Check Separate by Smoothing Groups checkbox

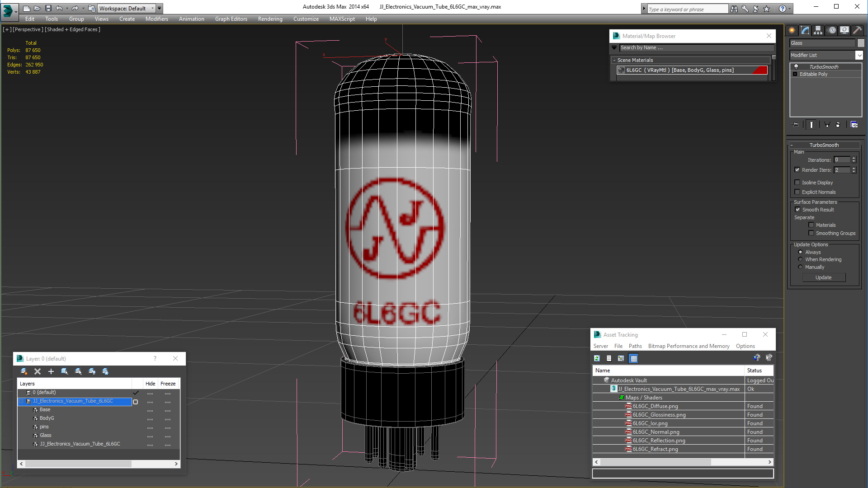[811, 233]
